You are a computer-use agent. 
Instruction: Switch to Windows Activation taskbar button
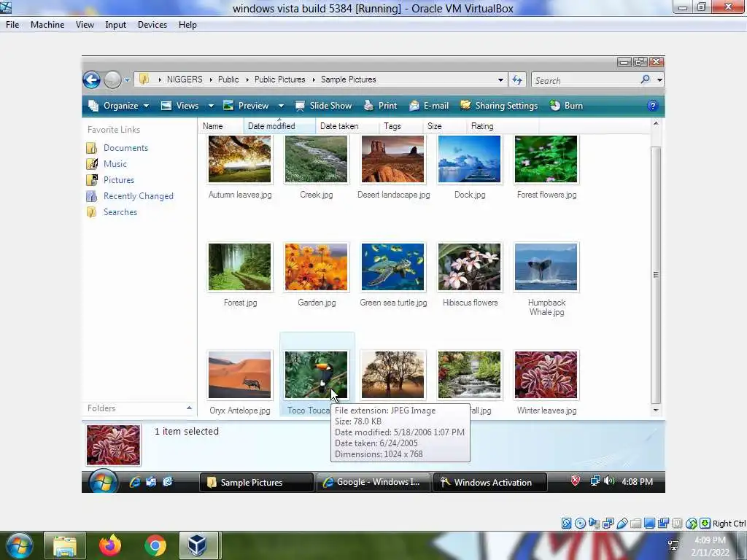pos(489,483)
